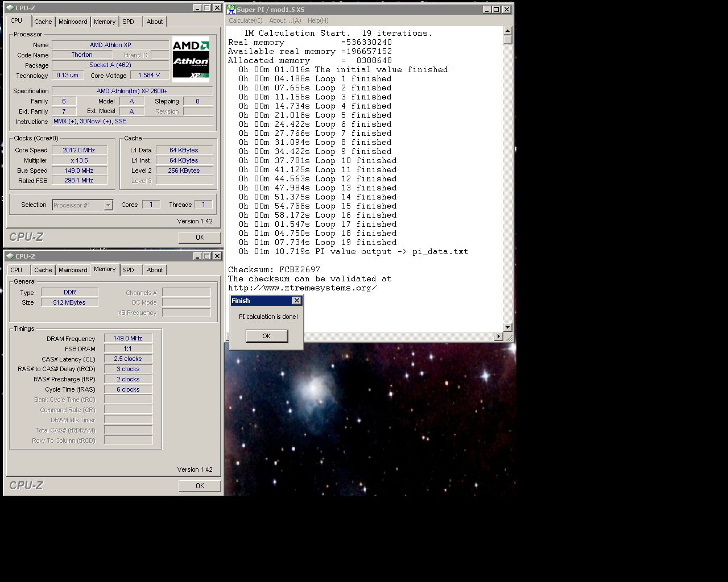
Task: Open the Calculate(C) menu in Super PI
Action: [x=246, y=20]
